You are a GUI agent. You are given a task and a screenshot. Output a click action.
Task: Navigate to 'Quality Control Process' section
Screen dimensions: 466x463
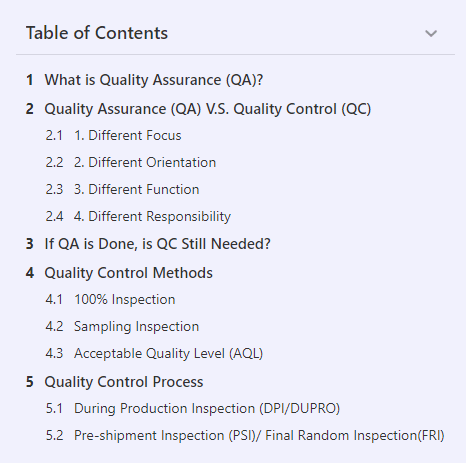124,382
